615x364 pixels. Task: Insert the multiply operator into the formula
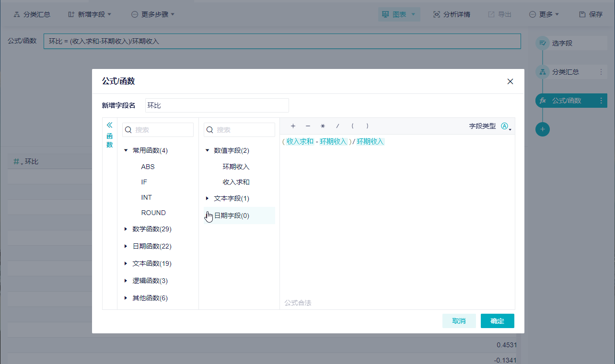click(323, 126)
